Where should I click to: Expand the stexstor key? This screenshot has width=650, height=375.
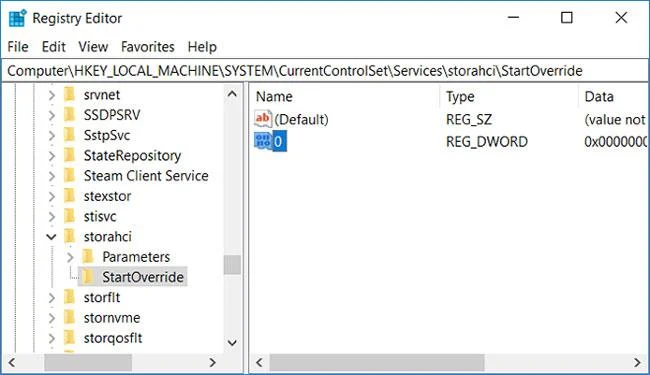pos(51,196)
